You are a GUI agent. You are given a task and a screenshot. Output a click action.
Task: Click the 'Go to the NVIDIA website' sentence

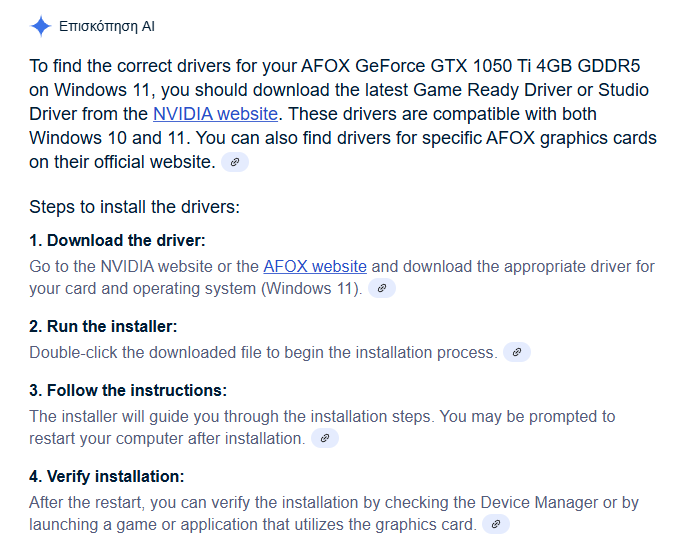342,277
